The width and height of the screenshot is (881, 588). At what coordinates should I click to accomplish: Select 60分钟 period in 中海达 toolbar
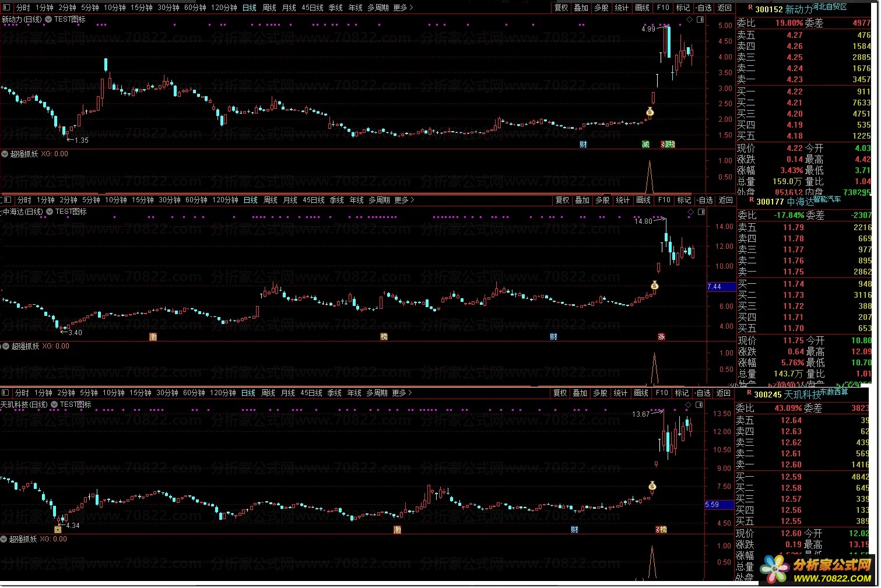pos(196,200)
